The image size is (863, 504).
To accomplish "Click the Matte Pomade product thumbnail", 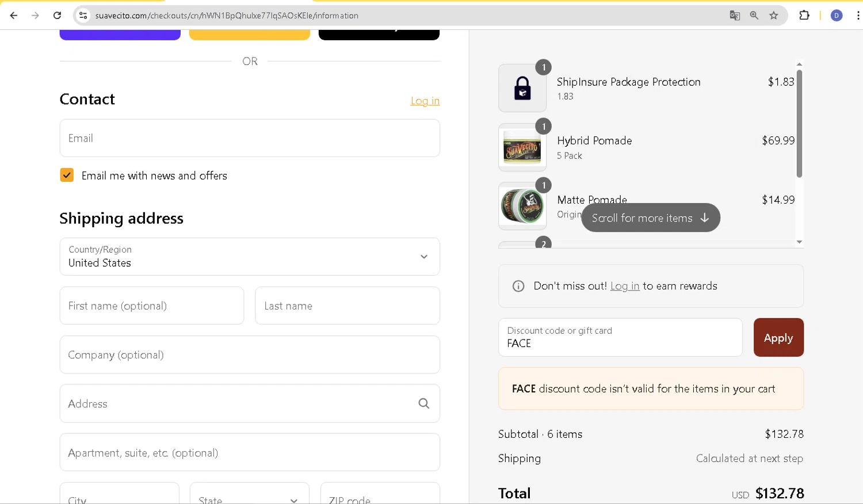I will pyautogui.click(x=522, y=206).
